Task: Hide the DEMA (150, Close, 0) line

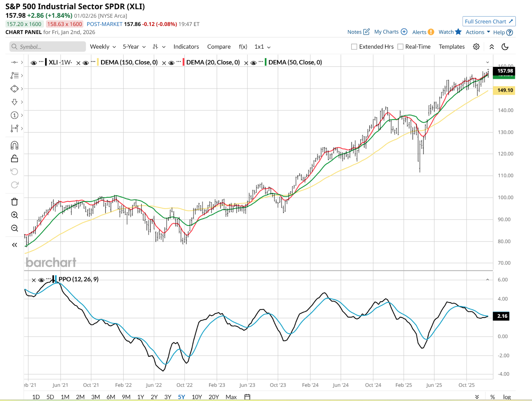Action: point(86,63)
